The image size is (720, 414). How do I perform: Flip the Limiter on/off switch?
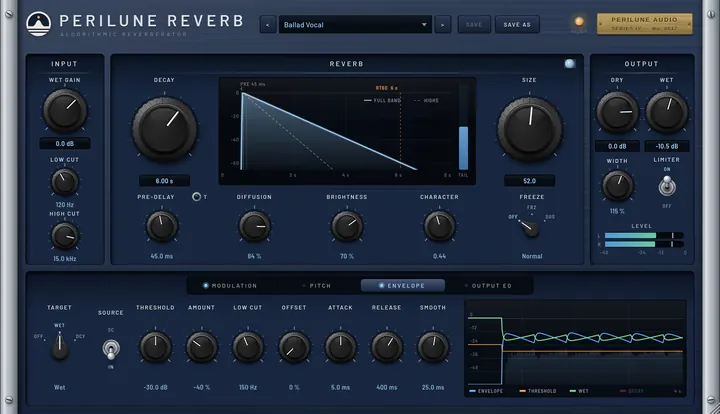(667, 186)
